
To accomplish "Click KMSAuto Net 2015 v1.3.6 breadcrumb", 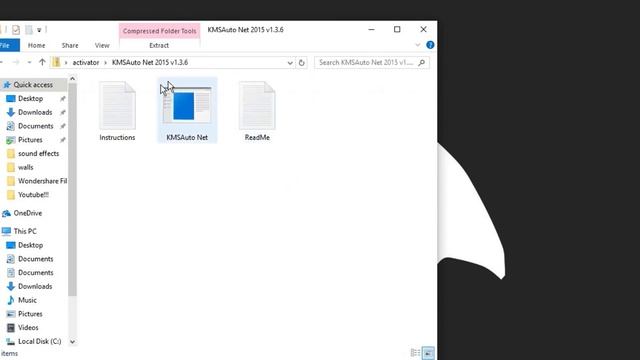I will click(x=150, y=62).
